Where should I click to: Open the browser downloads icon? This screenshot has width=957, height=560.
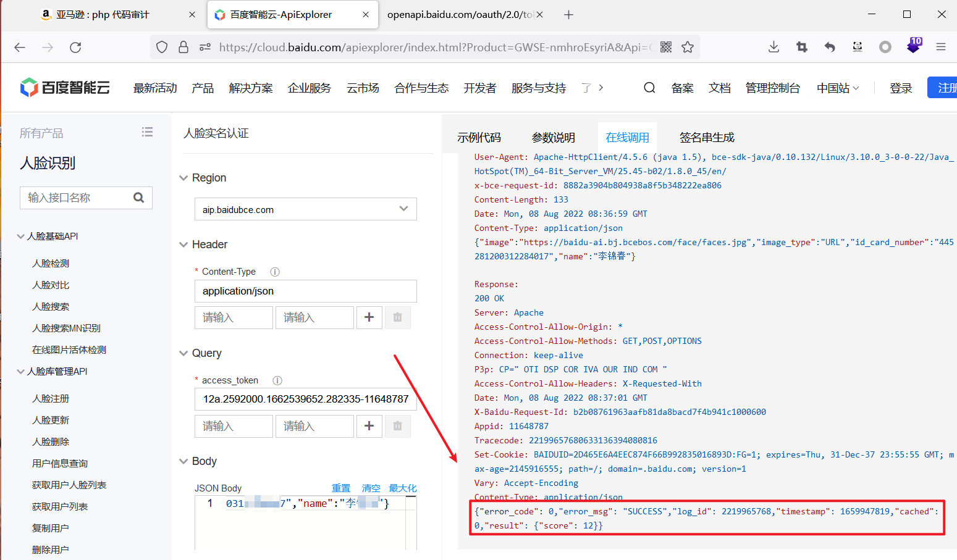(774, 48)
